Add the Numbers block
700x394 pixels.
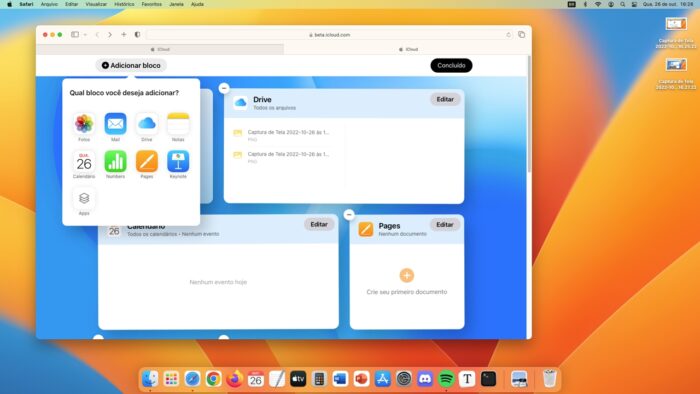pyautogui.click(x=115, y=161)
